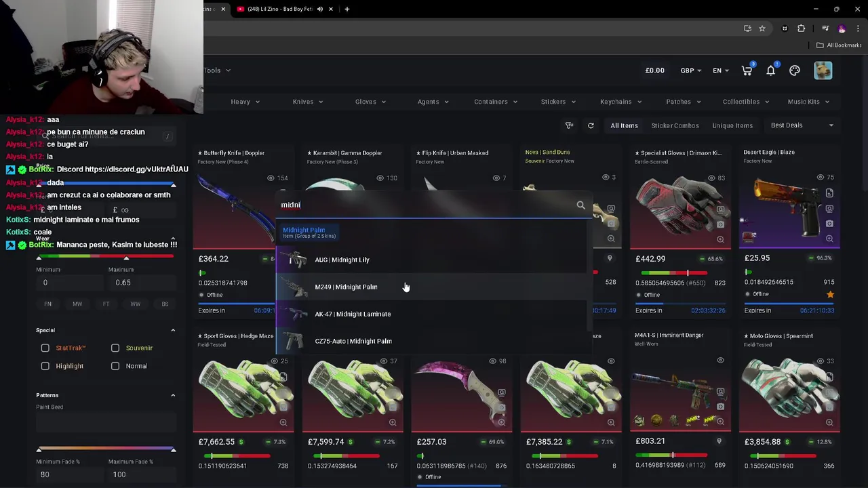Click the Specialist Gloves Crimson inspect icon
The width and height of the screenshot is (868, 488).
(720, 209)
